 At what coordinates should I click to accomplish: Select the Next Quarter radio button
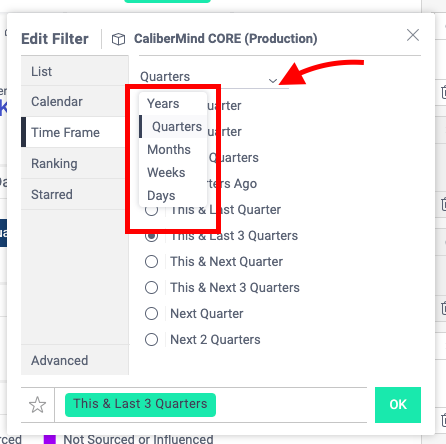point(152,314)
